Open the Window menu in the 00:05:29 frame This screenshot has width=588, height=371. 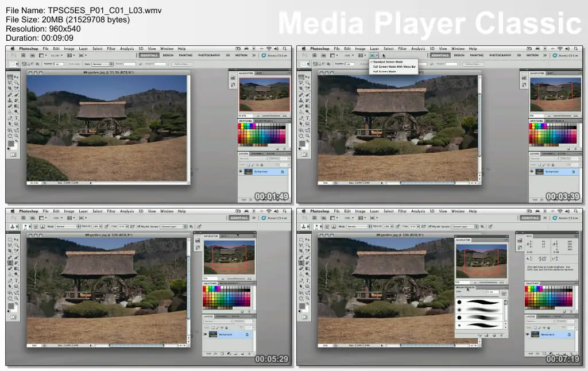tap(167, 211)
